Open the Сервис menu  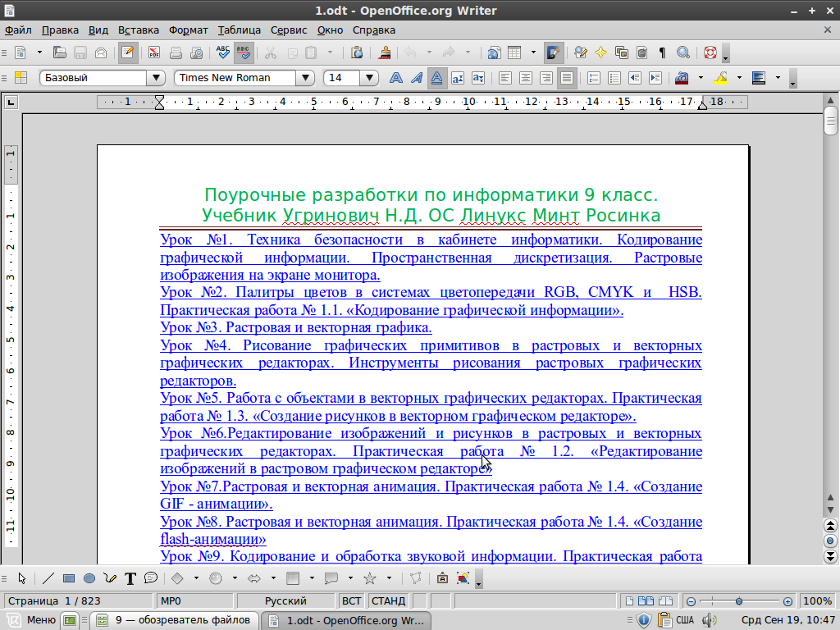coord(289,30)
